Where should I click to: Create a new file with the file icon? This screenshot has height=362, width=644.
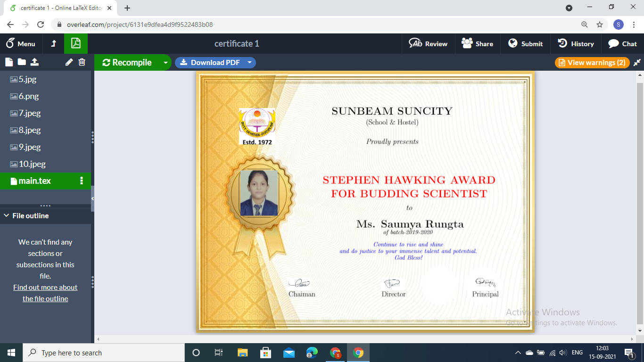(x=8, y=62)
